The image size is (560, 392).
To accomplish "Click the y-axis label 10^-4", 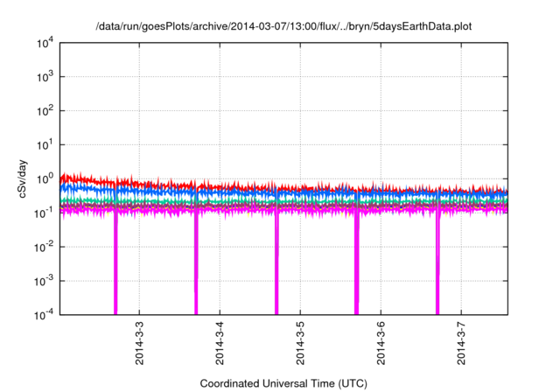I will pyautogui.click(x=44, y=315).
